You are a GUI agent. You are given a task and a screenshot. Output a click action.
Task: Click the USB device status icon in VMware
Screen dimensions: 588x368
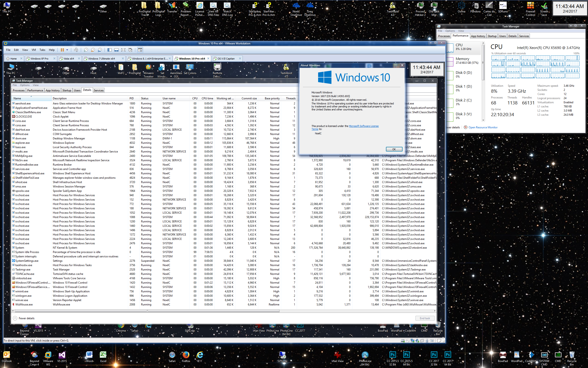(x=427, y=341)
